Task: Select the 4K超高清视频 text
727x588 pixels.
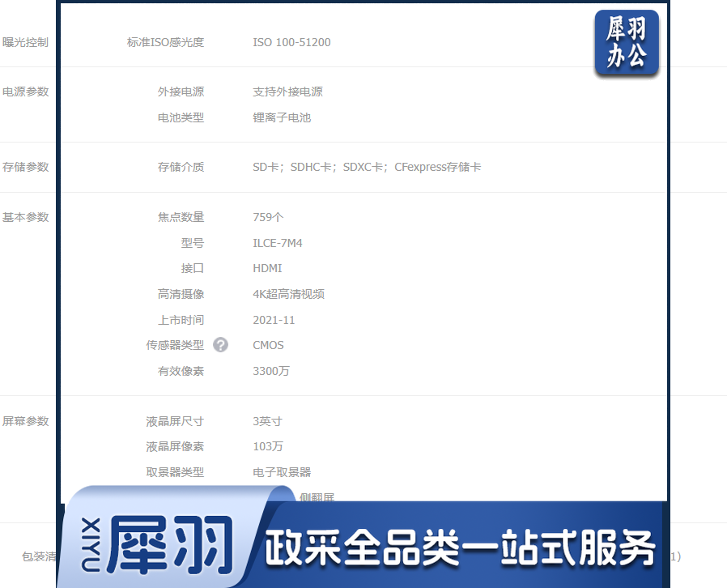Action: click(x=288, y=294)
